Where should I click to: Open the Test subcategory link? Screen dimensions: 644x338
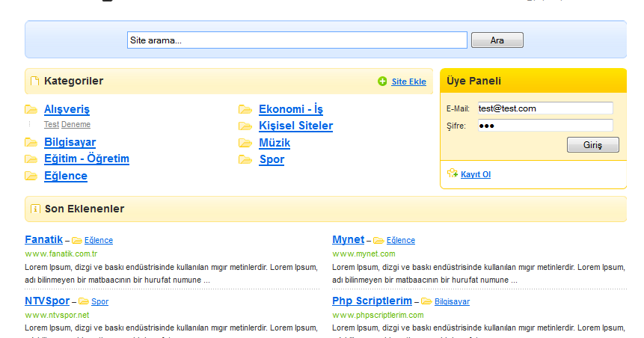pos(52,124)
